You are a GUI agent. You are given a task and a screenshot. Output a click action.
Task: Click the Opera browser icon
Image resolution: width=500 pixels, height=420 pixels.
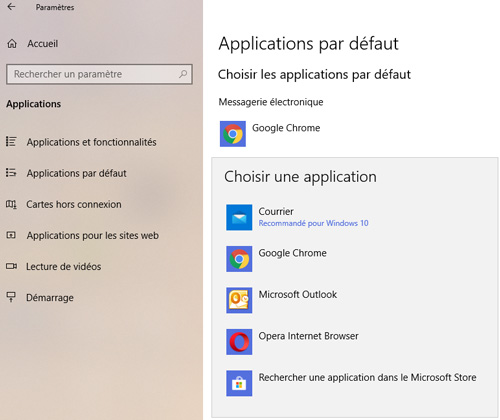point(239,342)
